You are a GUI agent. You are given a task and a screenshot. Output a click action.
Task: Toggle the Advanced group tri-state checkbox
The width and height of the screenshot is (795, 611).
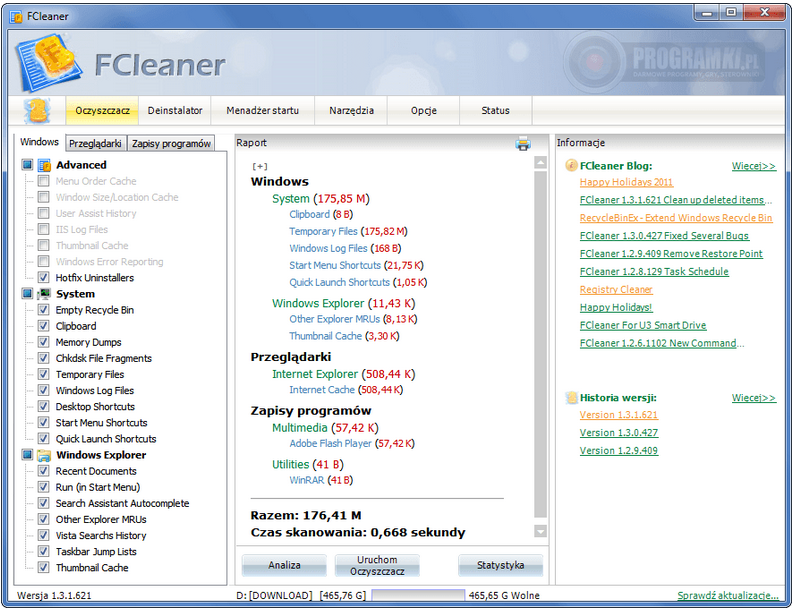pyautogui.click(x=27, y=165)
